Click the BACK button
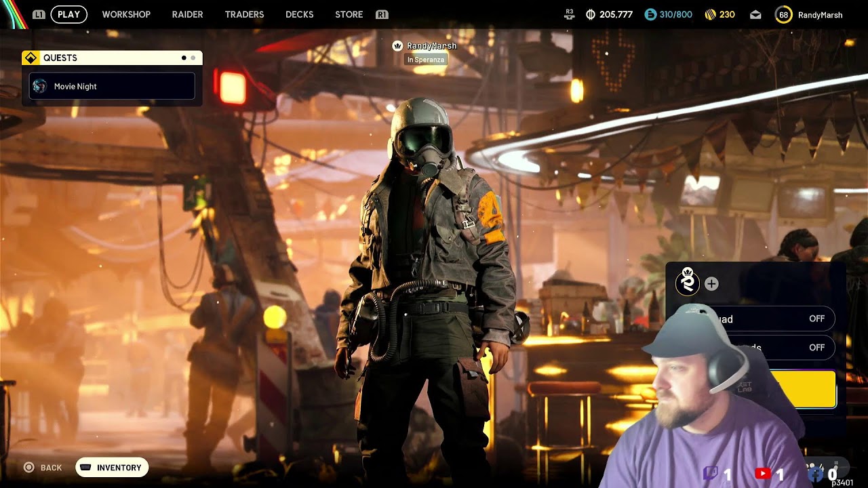The width and height of the screenshot is (868, 488). (x=51, y=468)
